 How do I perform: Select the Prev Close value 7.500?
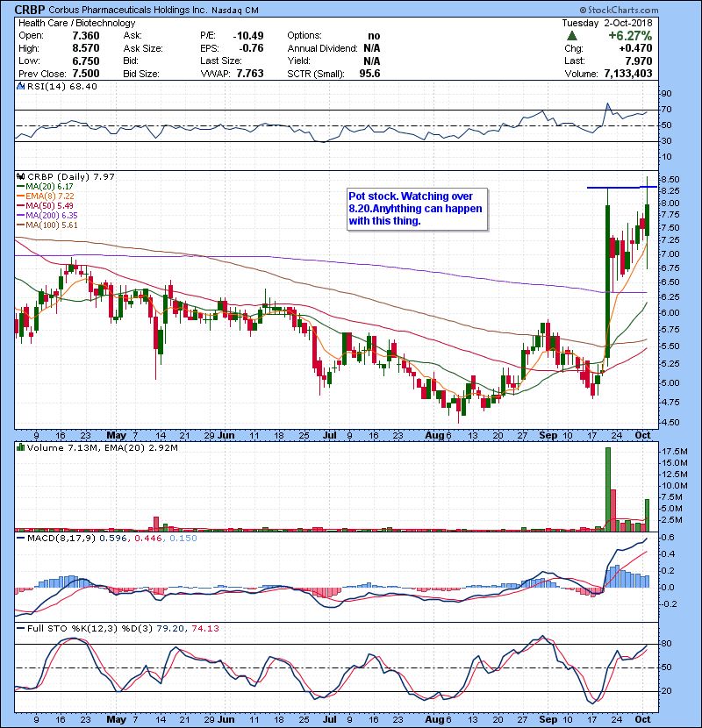pos(85,74)
